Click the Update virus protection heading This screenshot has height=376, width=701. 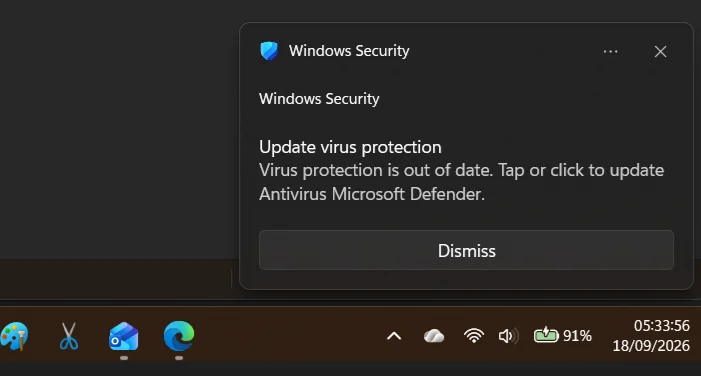(x=350, y=147)
